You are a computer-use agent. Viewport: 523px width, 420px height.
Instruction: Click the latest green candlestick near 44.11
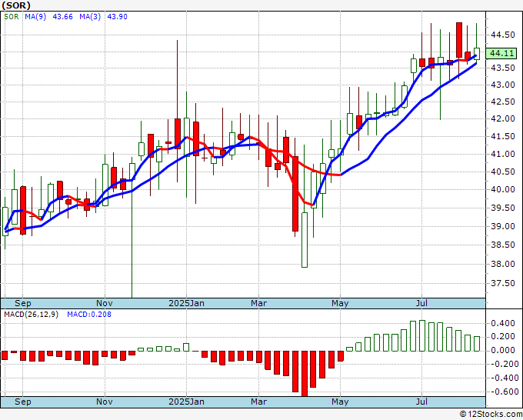[476, 54]
